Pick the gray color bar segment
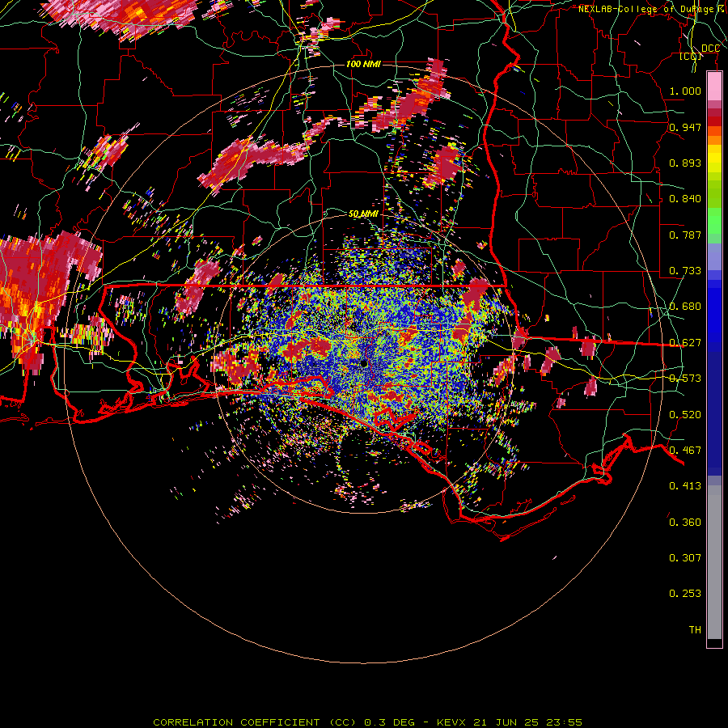Screen dimensions: 728x728 pyautogui.click(x=714, y=562)
